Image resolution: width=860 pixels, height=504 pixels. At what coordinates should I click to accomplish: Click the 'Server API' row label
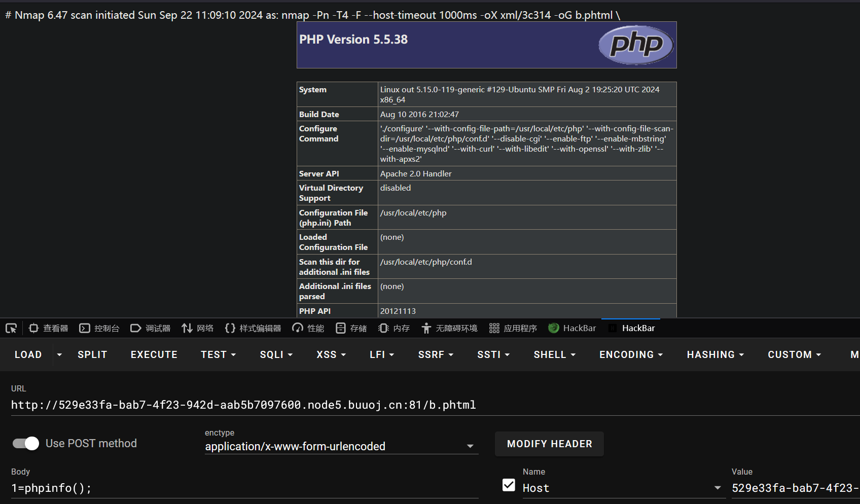click(x=319, y=173)
